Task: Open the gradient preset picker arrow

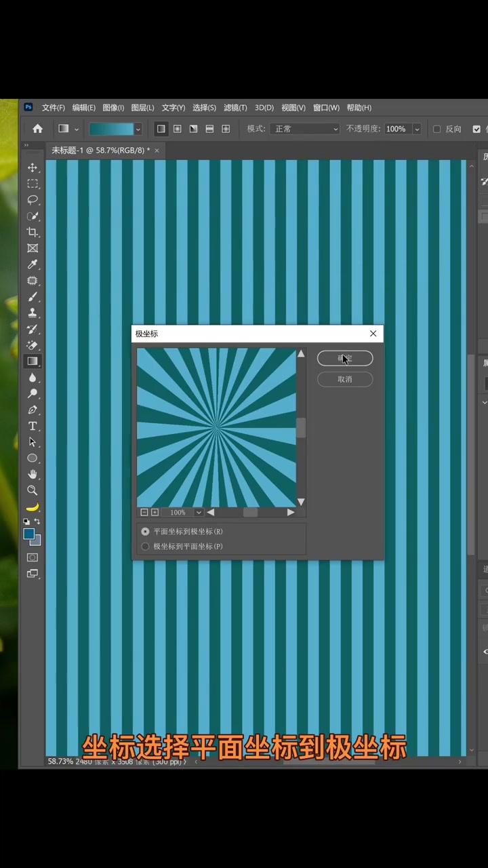Action: coord(138,129)
